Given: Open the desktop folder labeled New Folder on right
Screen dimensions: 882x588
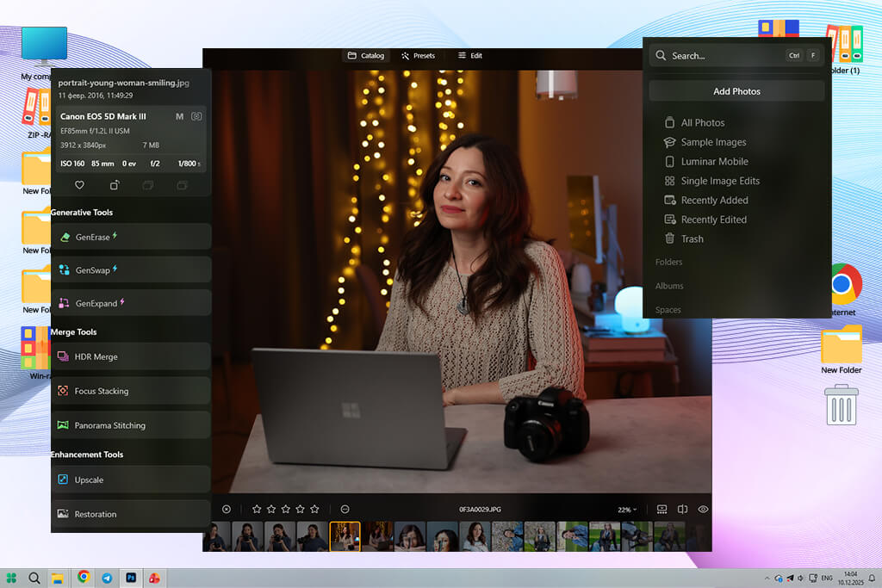Looking at the screenshot, I should [842, 350].
